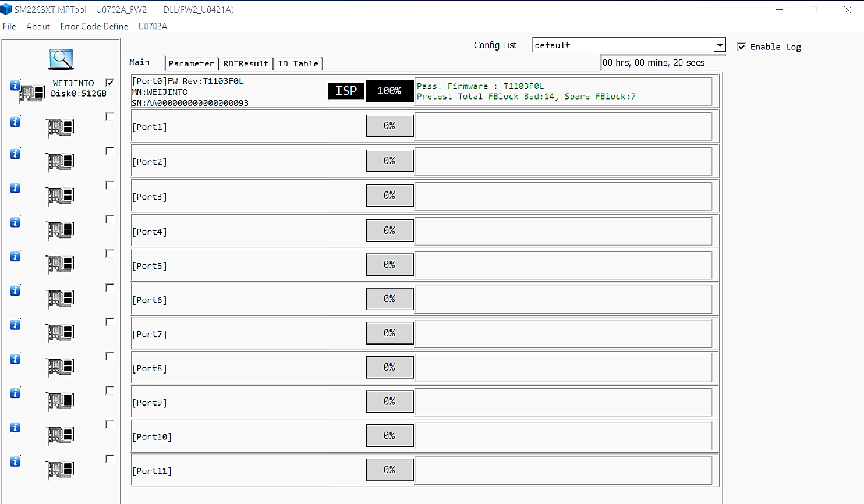Image resolution: width=864 pixels, height=504 pixels.
Task: Open info icon for sidebar slot aligned with Port8
Action: coord(15,359)
